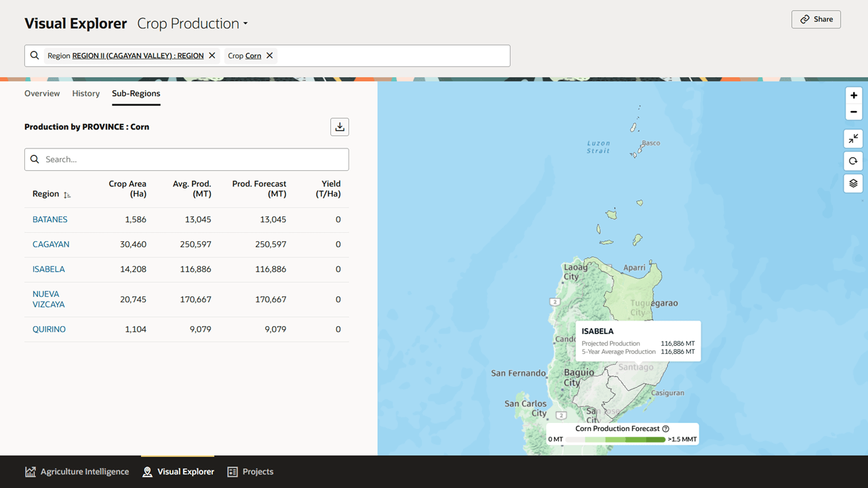
Task: Select Visual Explorer in the bottom bar
Action: pos(178,471)
